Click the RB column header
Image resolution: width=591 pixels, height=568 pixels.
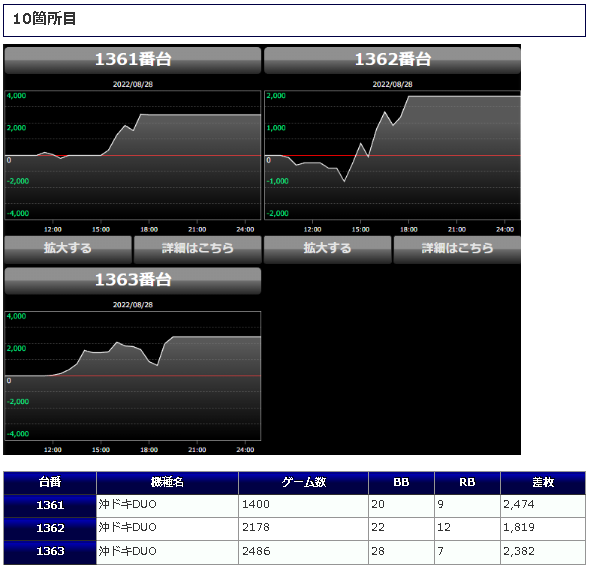click(x=467, y=483)
